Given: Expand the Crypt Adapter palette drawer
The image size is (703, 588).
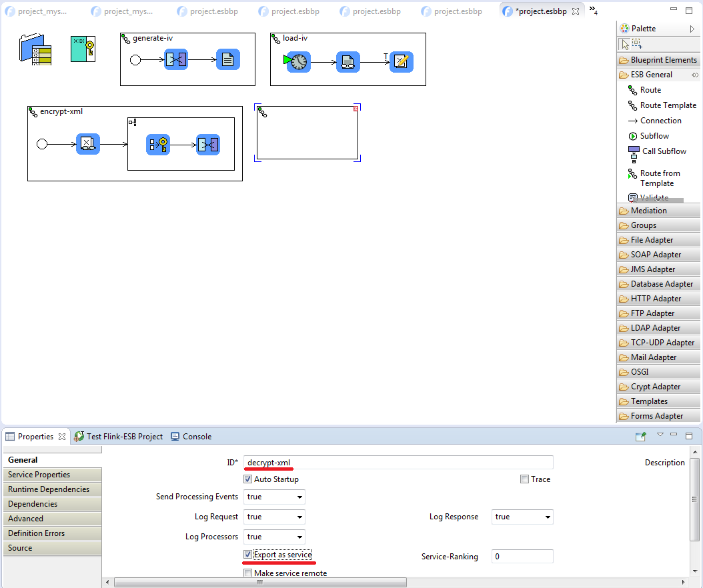Looking at the screenshot, I should click(x=655, y=387).
